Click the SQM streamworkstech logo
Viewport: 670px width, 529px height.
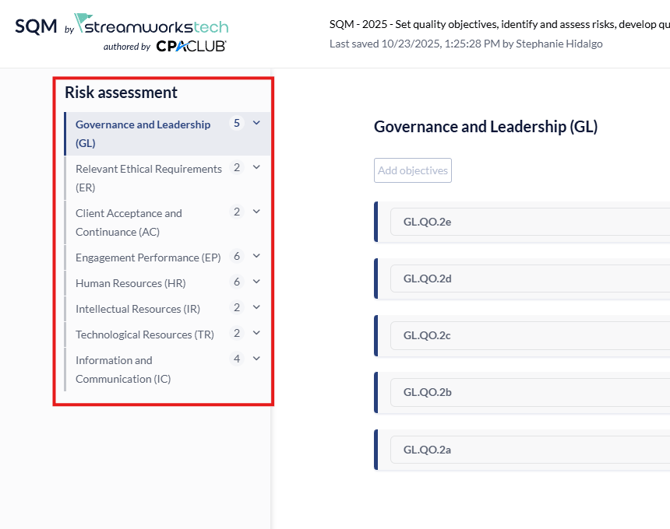(120, 26)
